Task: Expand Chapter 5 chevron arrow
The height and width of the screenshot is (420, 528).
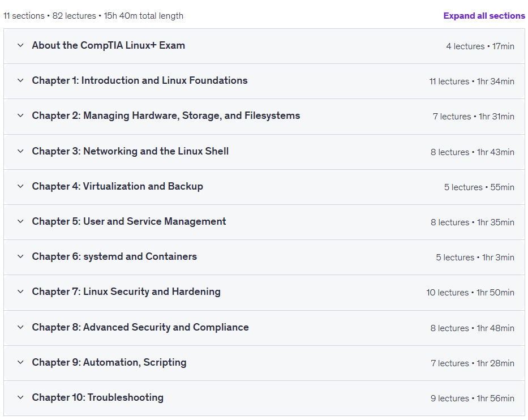Action: click(20, 221)
